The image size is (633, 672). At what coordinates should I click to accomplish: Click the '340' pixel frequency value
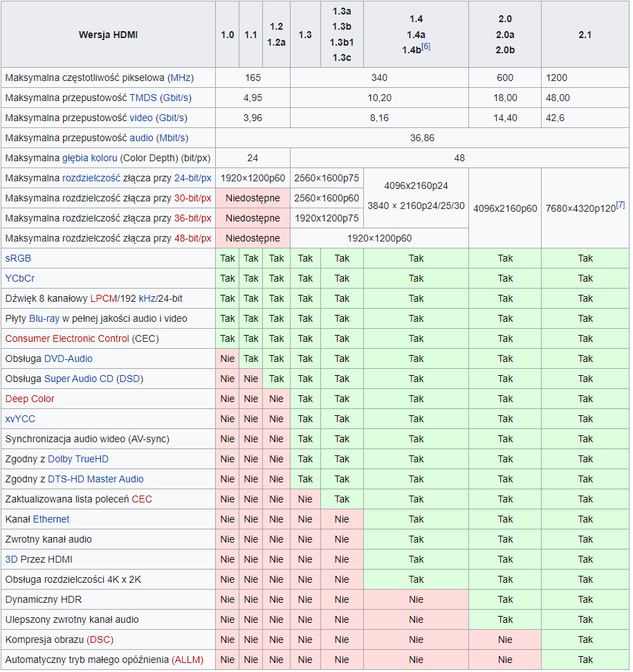coord(380,78)
